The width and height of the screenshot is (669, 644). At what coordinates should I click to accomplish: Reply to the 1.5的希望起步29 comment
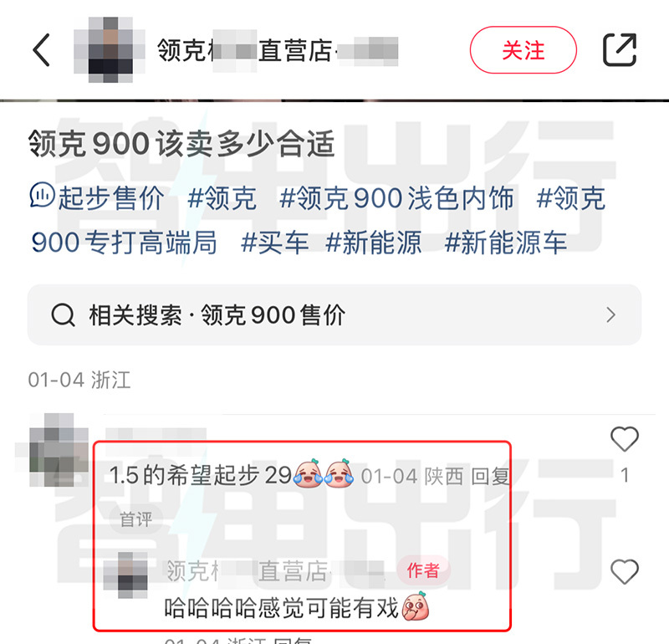491,476
